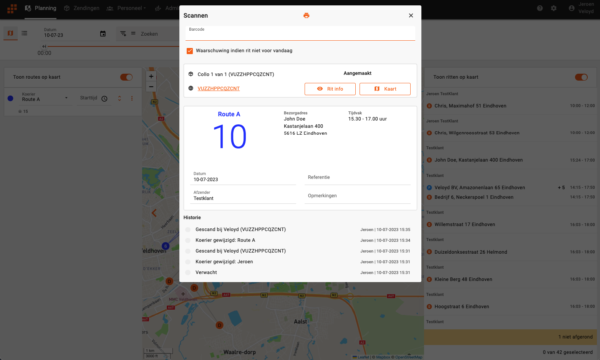Image resolution: width=600 pixels, height=360 pixels.
Task: Select ride 'John Doe, Kastanjelaan 400 Eindhoven'
Action: click(x=511, y=160)
